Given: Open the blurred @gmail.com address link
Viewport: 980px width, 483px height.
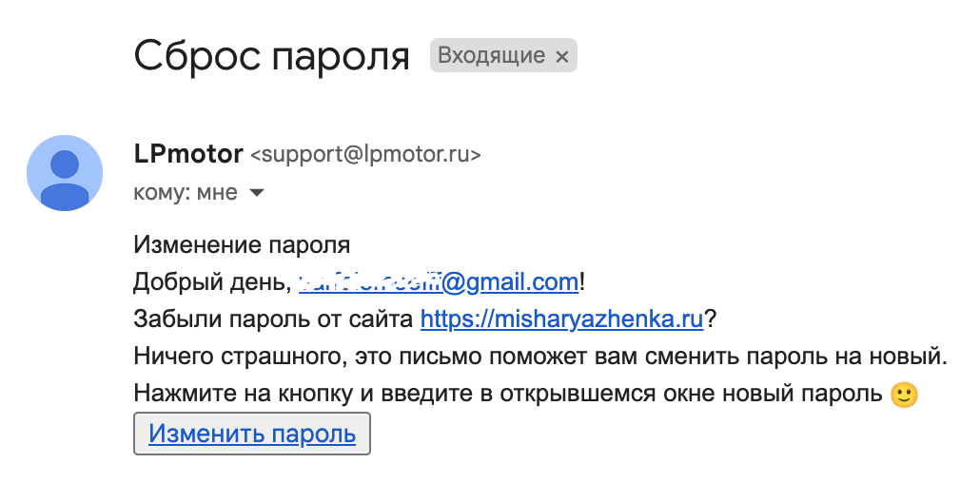Looking at the screenshot, I should coord(438,282).
